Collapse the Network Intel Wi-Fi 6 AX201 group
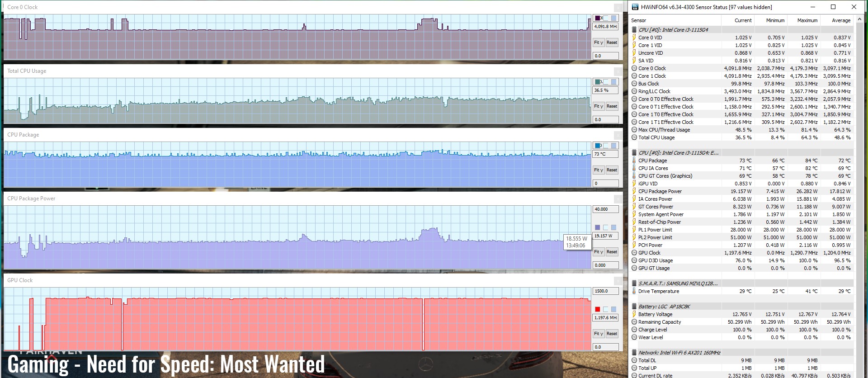Viewport: 868px width, 378px height. coord(634,353)
